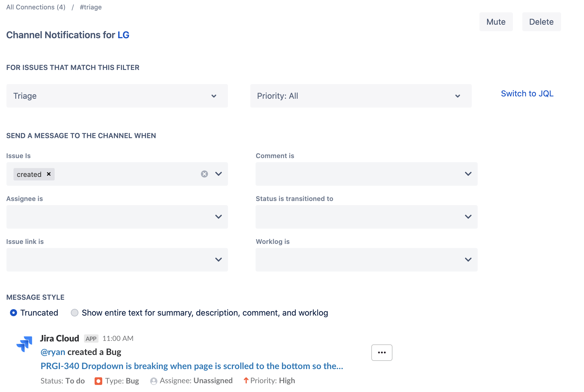Screen dimensions: 584x392
Task: Open the #triage breadcrumb
Action: 91,7
